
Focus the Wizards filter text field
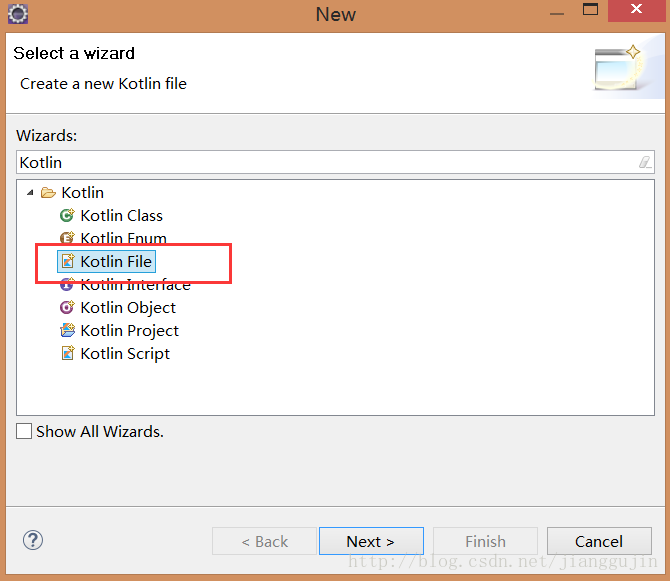point(335,162)
